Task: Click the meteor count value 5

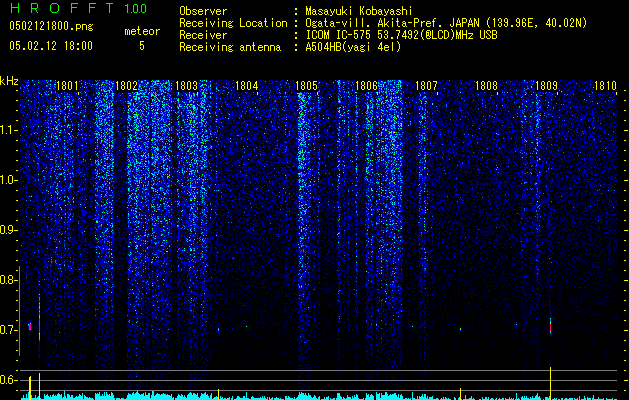Action: tap(142, 46)
